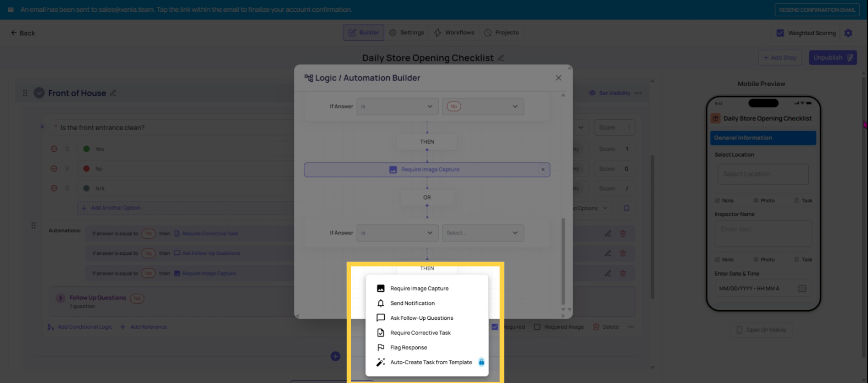Screen dimensions: 868x383
Task: Toggle the Weighted Scoring checkbox
Action: tap(780, 33)
